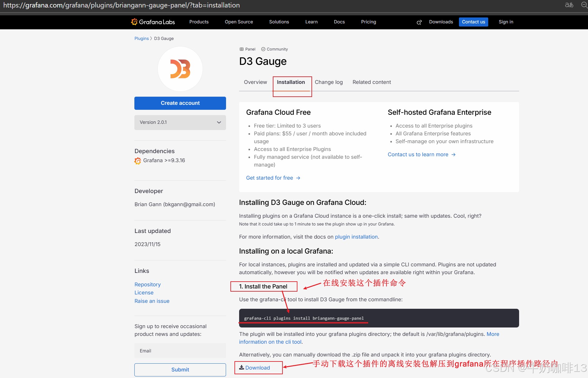
Task: Click the Email input field
Action: coord(180,351)
